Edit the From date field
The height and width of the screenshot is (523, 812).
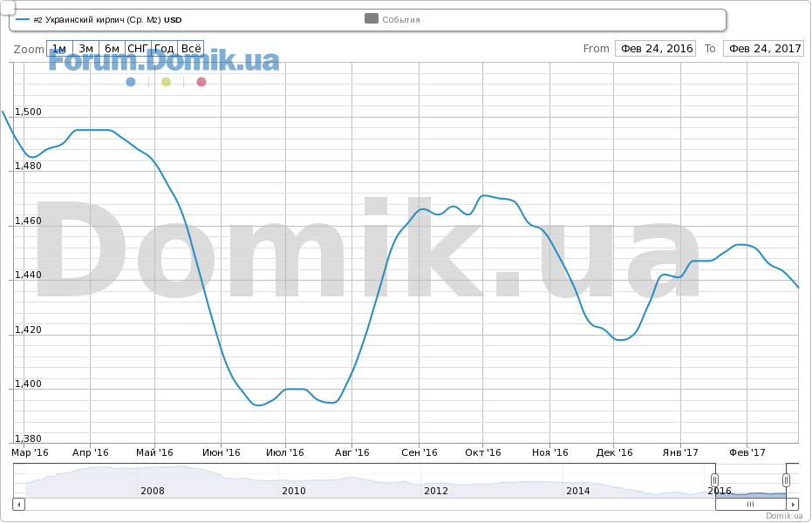pyautogui.click(x=656, y=49)
